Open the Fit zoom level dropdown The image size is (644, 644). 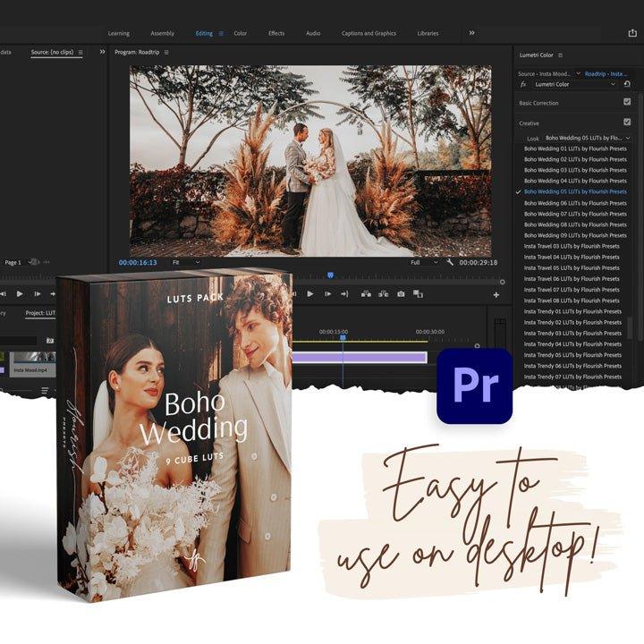coord(184,262)
